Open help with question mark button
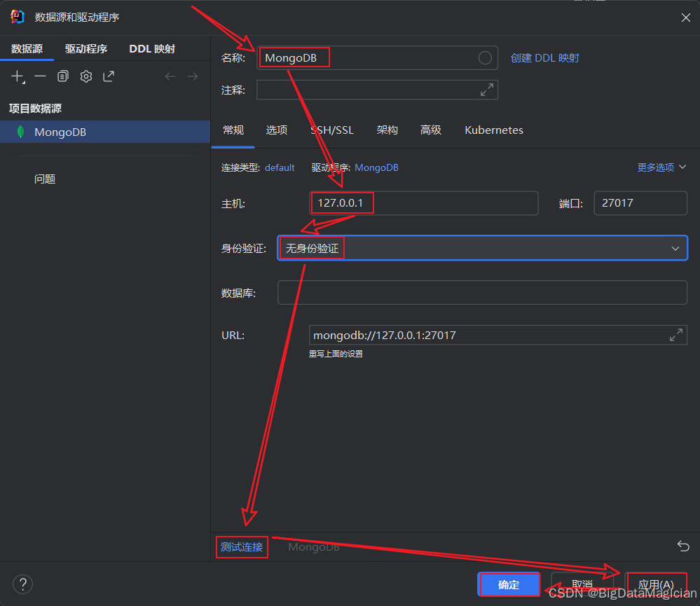 [x=22, y=584]
